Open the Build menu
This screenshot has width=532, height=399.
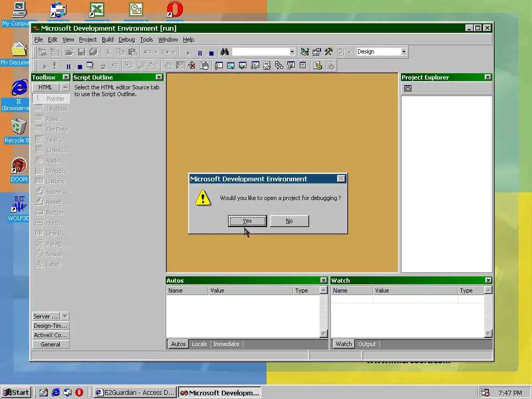point(108,39)
